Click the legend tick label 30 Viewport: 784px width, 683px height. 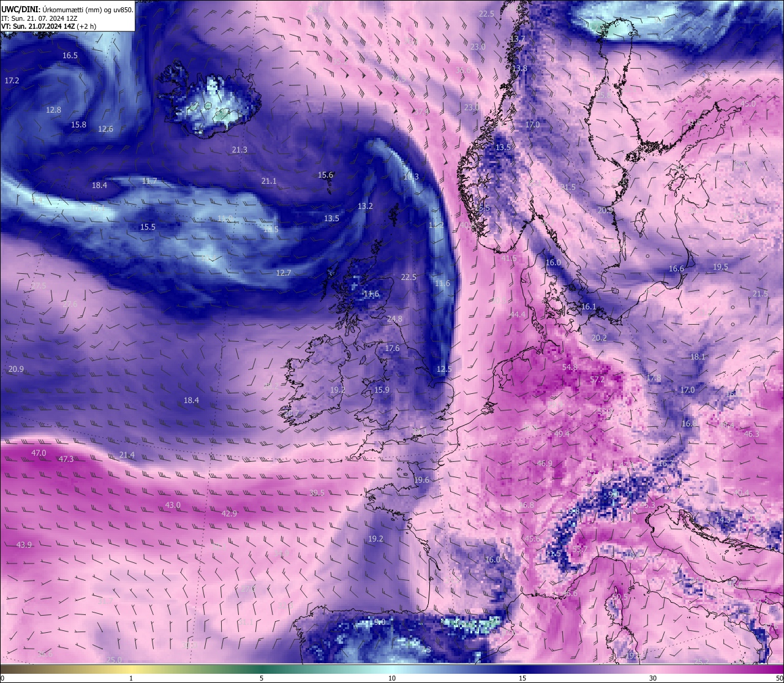tap(652, 678)
